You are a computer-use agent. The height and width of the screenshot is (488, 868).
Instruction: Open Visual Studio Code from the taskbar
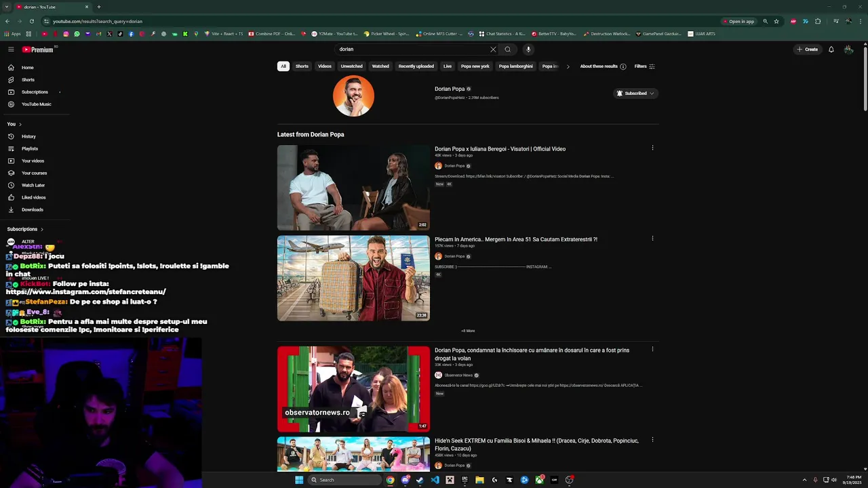pyautogui.click(x=435, y=480)
